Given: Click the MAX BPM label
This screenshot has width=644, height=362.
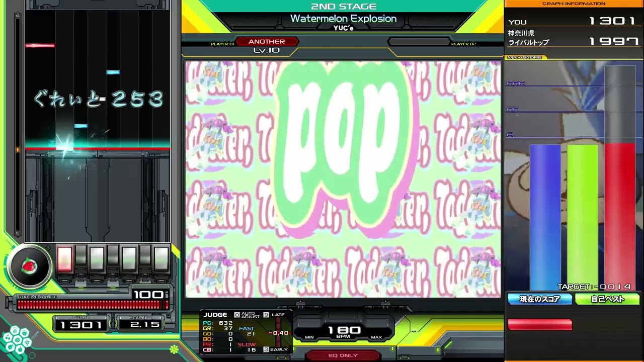Looking at the screenshot, I should click(x=376, y=337).
